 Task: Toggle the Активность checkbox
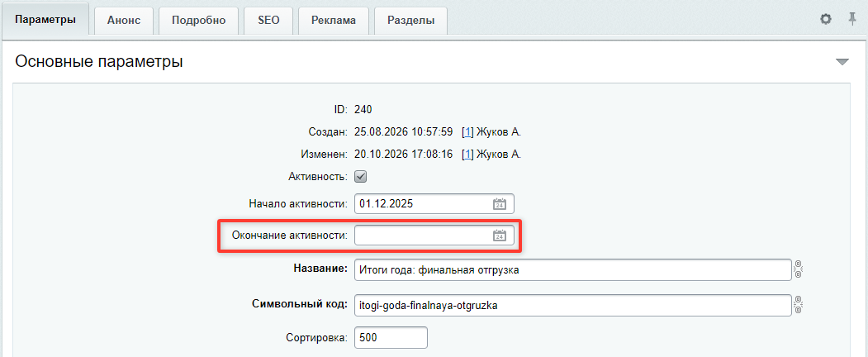tap(360, 177)
